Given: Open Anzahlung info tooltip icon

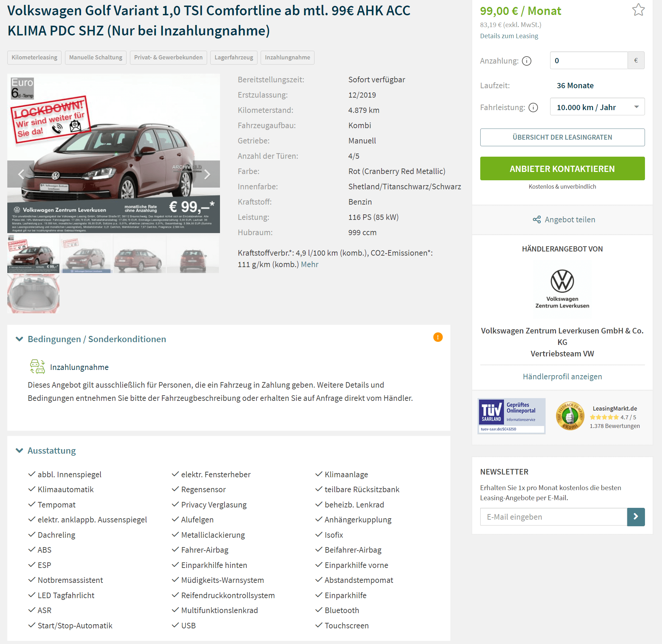Looking at the screenshot, I should pos(526,61).
